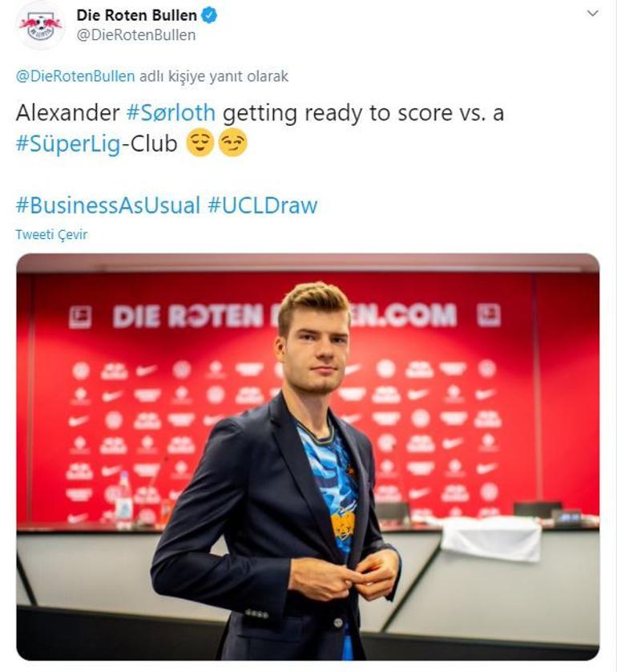Open the tweet options chevron menu
This screenshot has height=672, width=617.
click(x=593, y=14)
